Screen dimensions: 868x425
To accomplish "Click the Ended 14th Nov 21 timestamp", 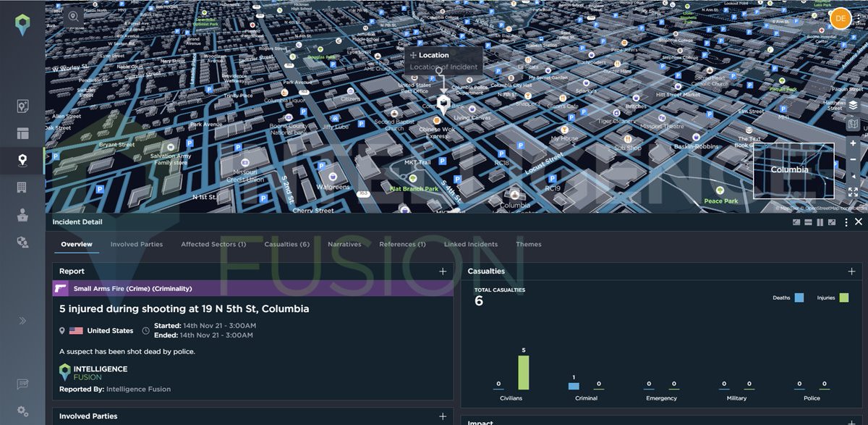I will [x=203, y=335].
